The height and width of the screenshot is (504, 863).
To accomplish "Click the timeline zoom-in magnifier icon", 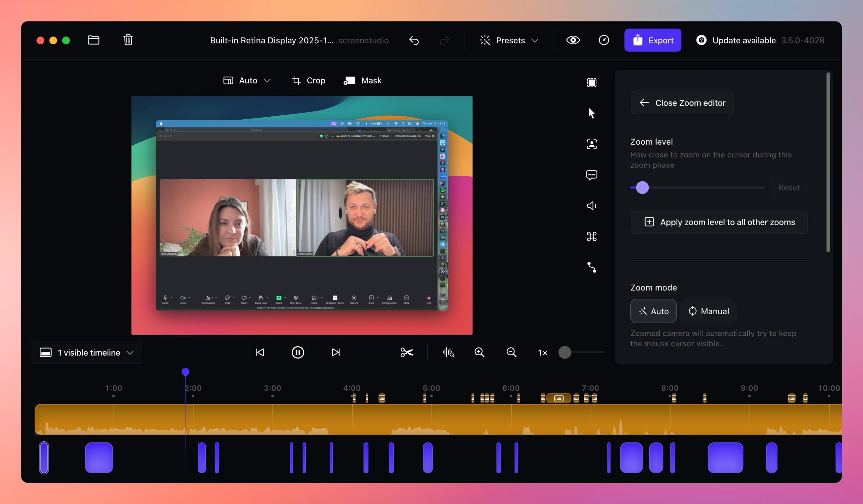I will [479, 352].
